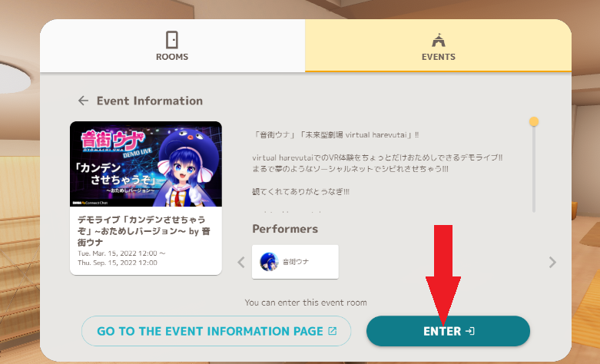Click the Performers section heading
Image resolution: width=600 pixels, height=364 pixels.
285,229
